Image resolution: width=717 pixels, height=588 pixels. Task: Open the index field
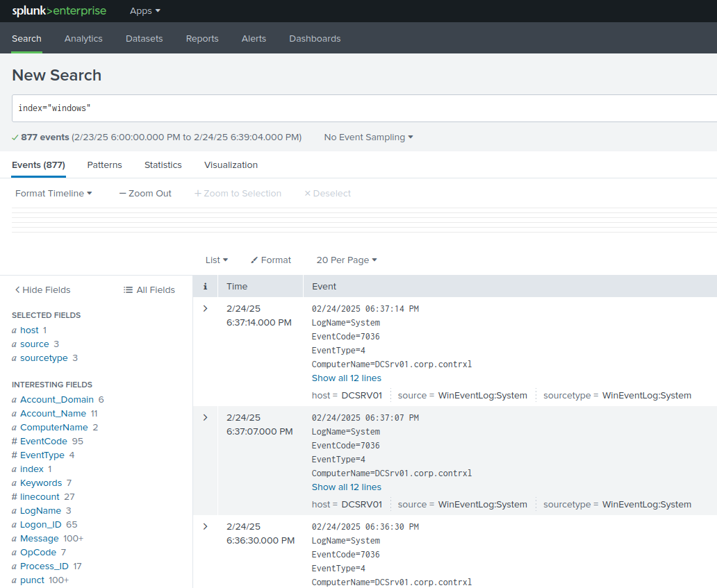(x=31, y=469)
